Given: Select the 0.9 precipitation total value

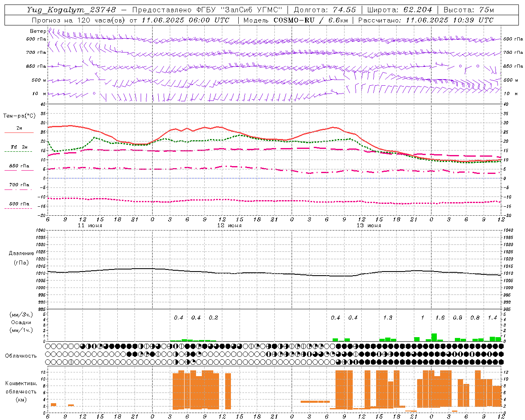Looking at the screenshot, I should pyautogui.click(x=457, y=317).
